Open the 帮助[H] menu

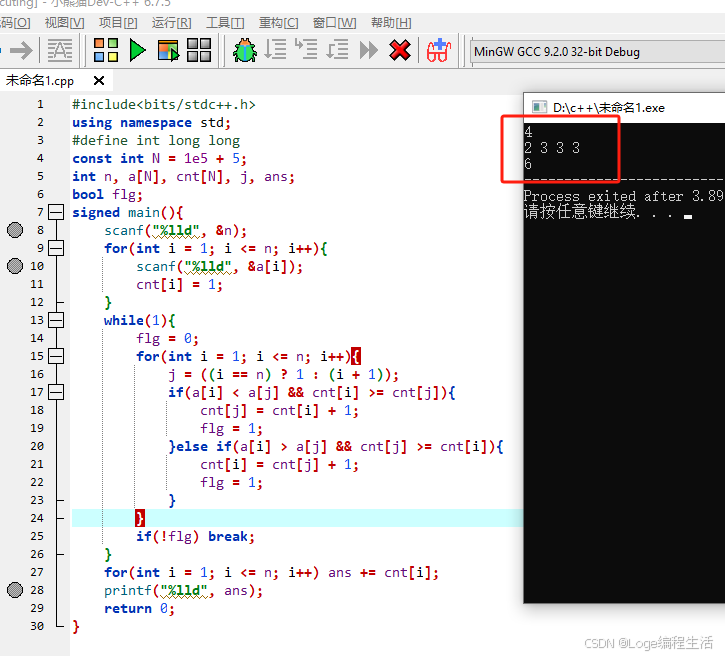click(391, 23)
